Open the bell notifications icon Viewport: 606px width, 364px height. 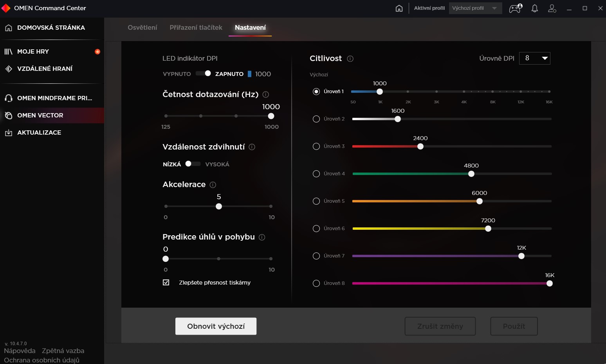[535, 8]
